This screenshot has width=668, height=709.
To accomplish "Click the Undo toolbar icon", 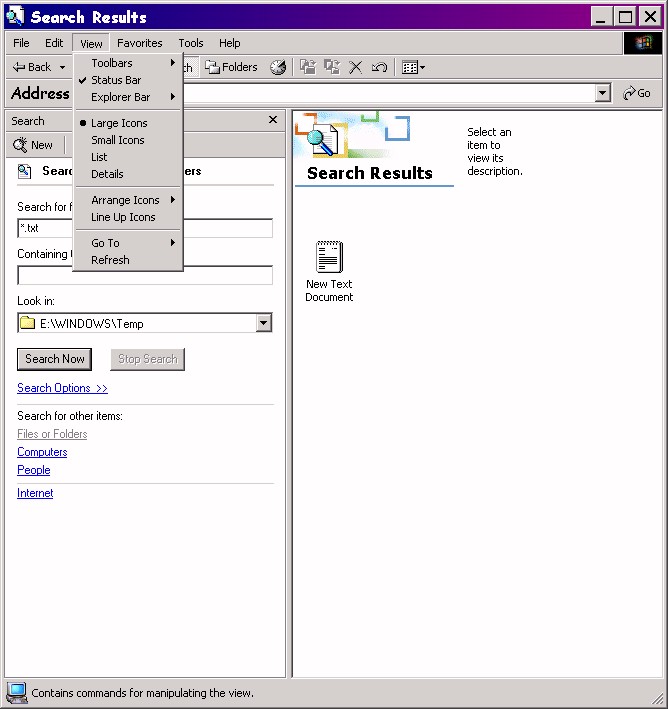I will click(379, 67).
